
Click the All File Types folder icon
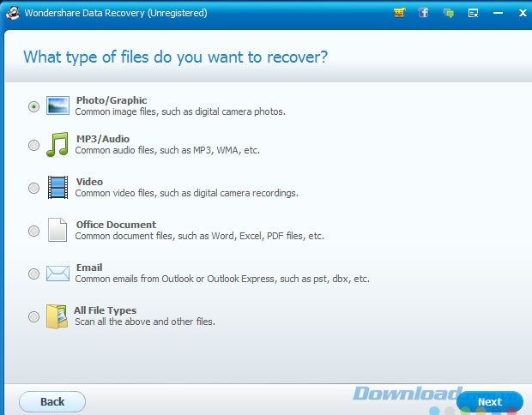tap(57, 316)
